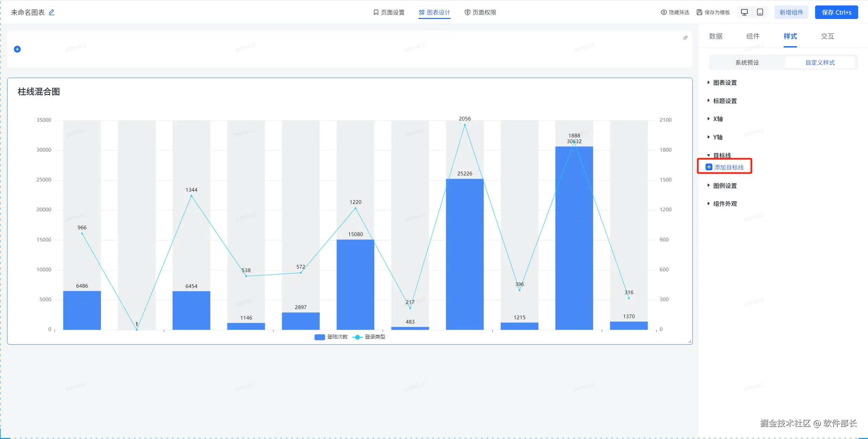This screenshot has height=439, width=868.
Task: Toggle 登录类型 legend series
Action: [x=369, y=337]
